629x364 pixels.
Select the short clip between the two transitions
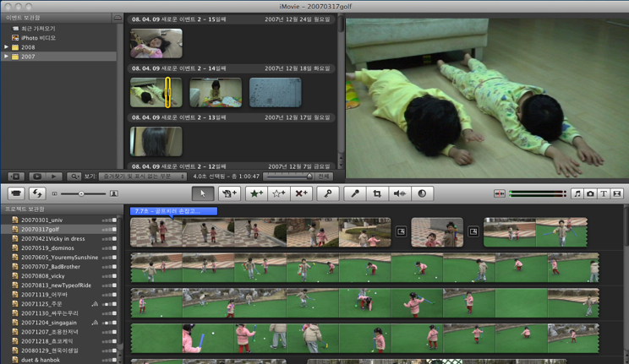[x=437, y=231]
